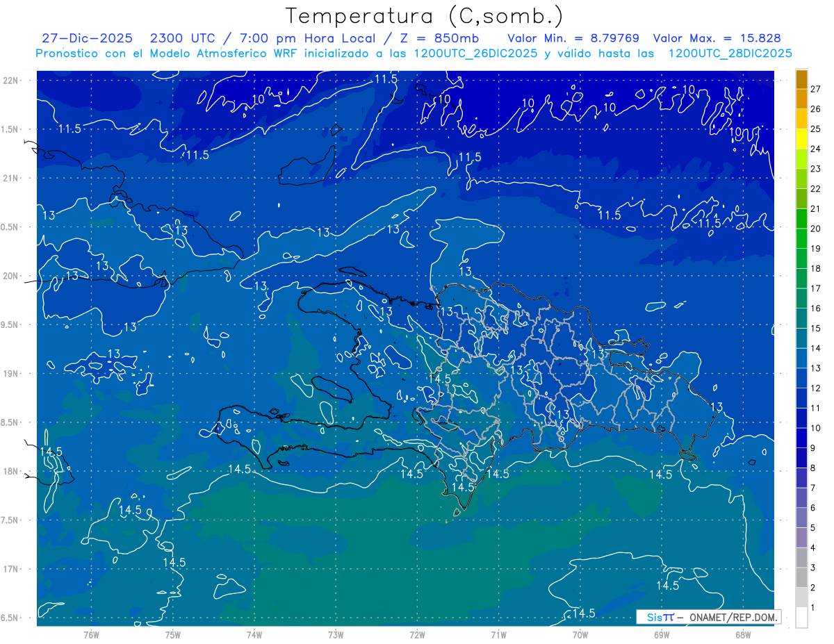Click legend value '23'
The image size is (834, 644).
816,169
